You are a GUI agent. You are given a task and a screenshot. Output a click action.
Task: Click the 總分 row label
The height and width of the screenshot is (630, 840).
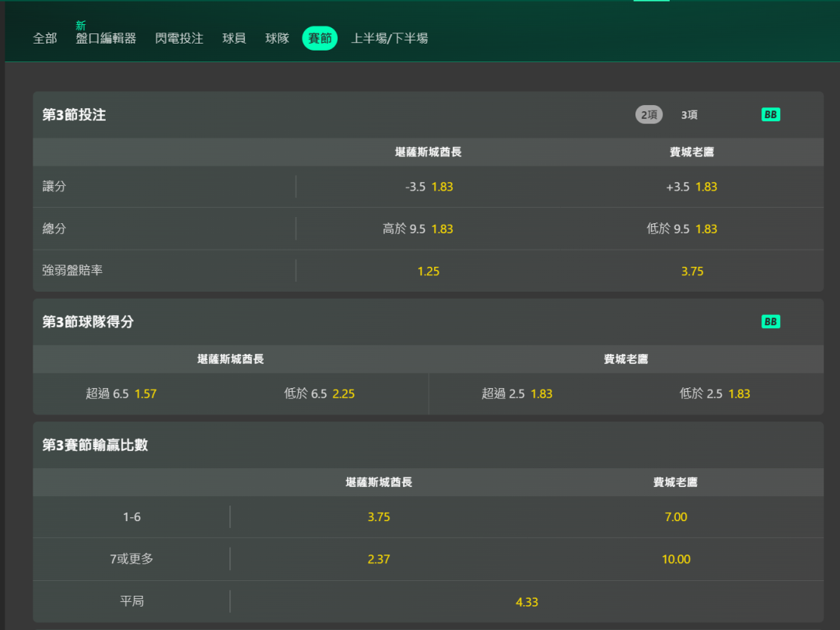54,229
